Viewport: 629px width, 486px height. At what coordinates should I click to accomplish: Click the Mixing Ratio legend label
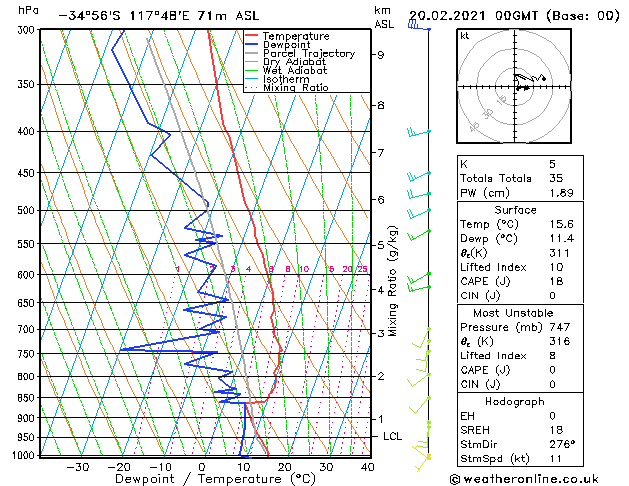pos(296,88)
